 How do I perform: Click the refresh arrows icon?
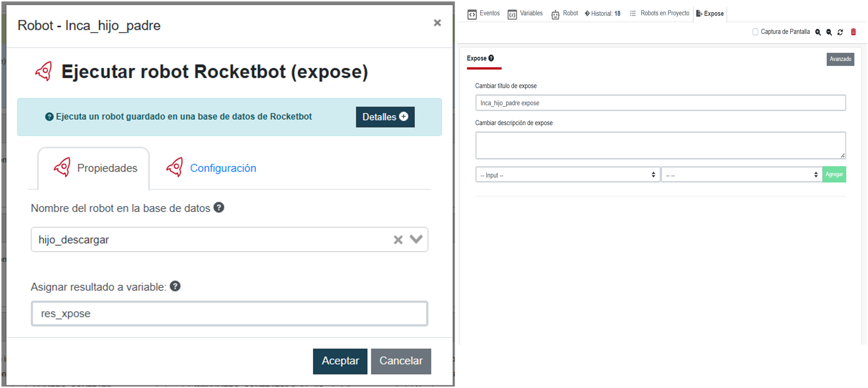pyautogui.click(x=840, y=32)
